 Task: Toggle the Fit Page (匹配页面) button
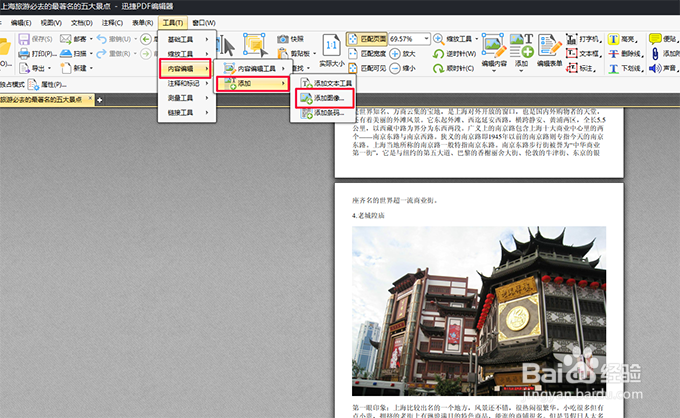coord(366,39)
